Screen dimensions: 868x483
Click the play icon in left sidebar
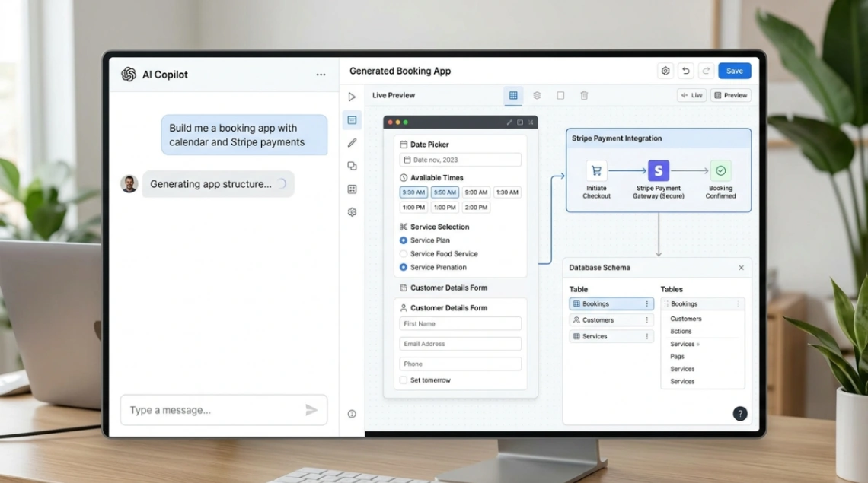[x=352, y=97]
